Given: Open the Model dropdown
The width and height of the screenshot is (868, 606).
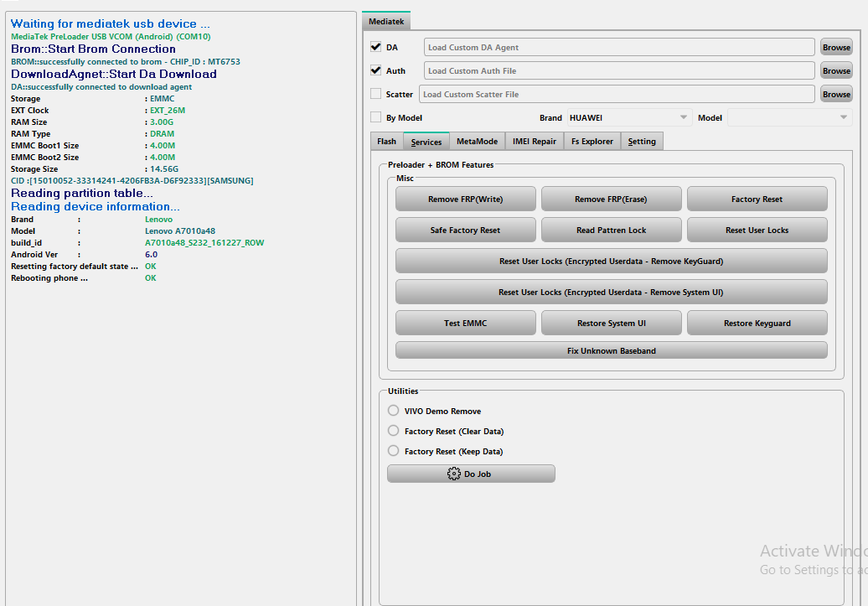Looking at the screenshot, I should pyautogui.click(x=789, y=117).
